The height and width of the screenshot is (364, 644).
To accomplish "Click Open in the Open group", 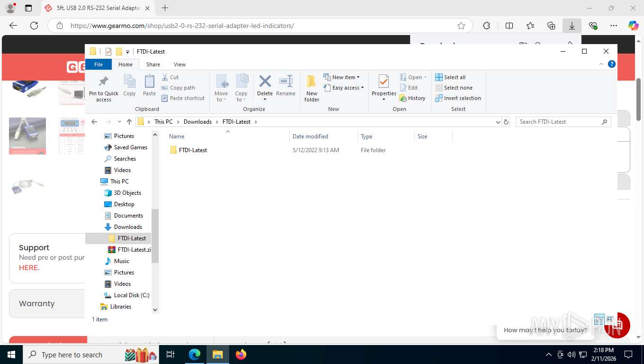I will (x=413, y=77).
